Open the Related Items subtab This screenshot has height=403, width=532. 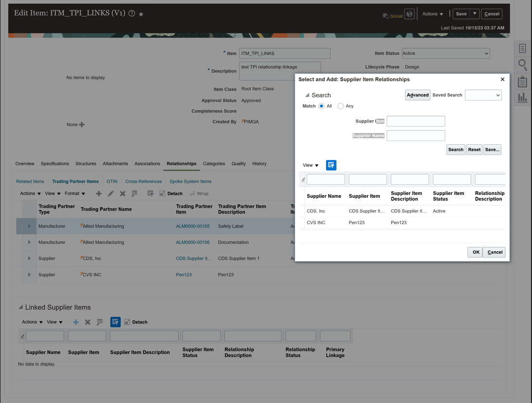[30, 181]
